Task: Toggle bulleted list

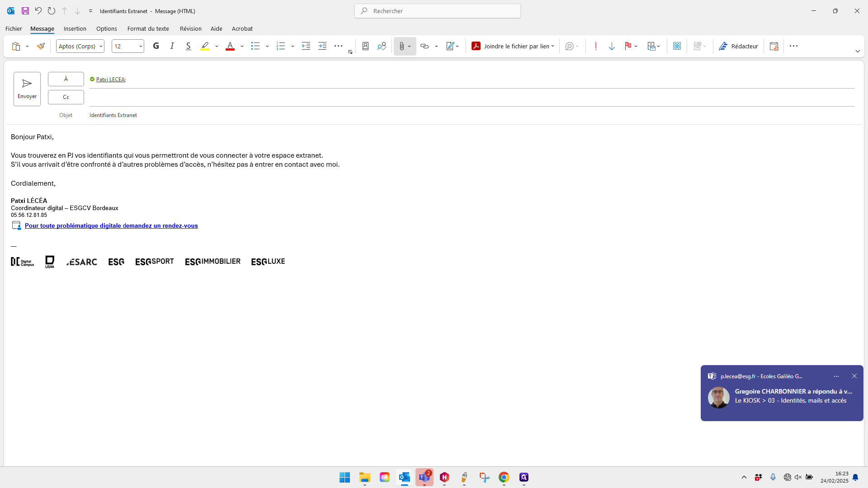Action: coord(255,46)
